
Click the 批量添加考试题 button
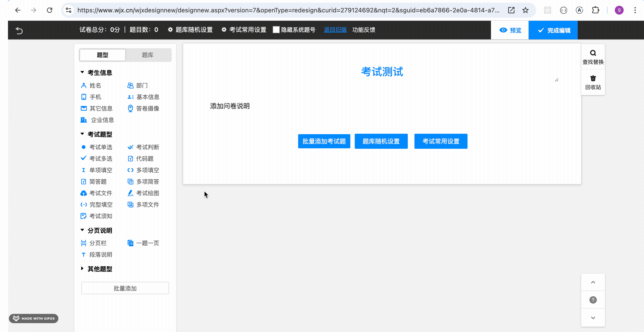[324, 141]
